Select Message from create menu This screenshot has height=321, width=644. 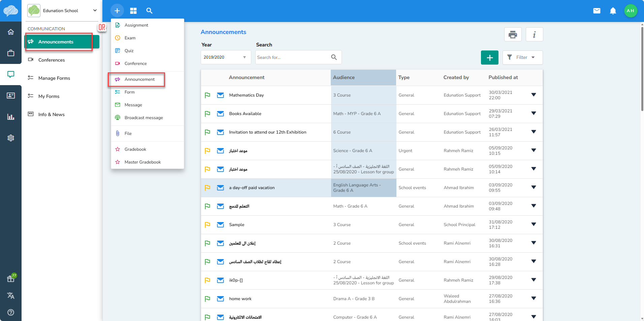pyautogui.click(x=147, y=105)
